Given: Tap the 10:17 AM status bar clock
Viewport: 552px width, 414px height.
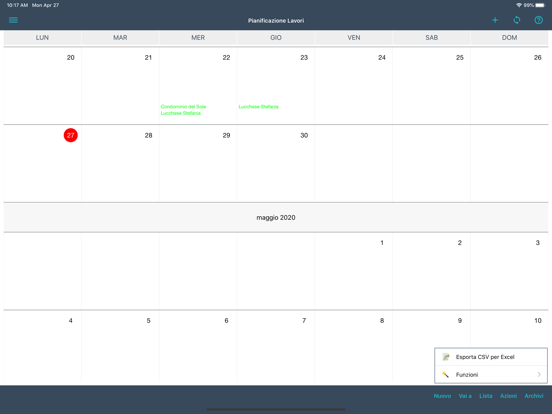Looking at the screenshot, I should tap(17, 5).
